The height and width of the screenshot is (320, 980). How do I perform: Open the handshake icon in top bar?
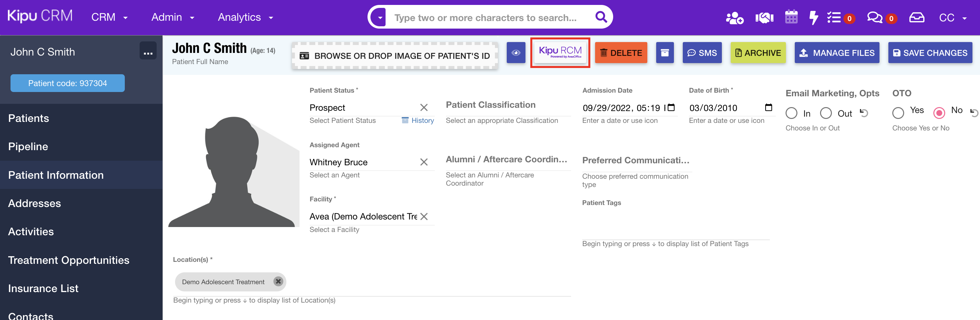[x=764, y=18]
